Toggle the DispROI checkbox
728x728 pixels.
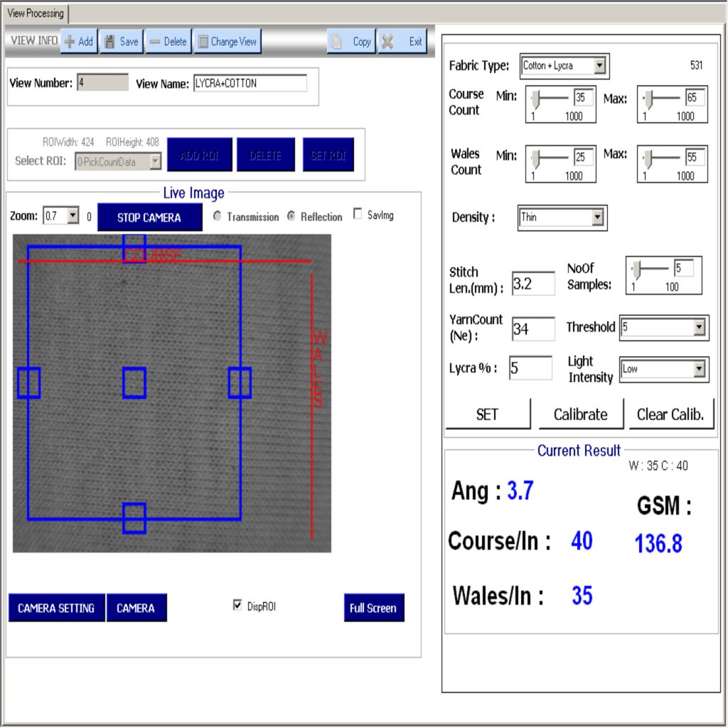[237, 605]
